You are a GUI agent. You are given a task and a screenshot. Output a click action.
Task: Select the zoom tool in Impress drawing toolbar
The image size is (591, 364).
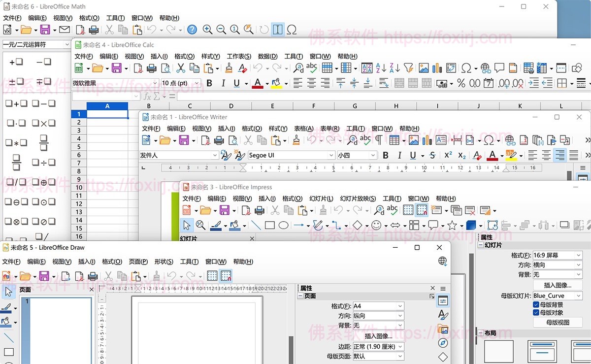click(201, 225)
